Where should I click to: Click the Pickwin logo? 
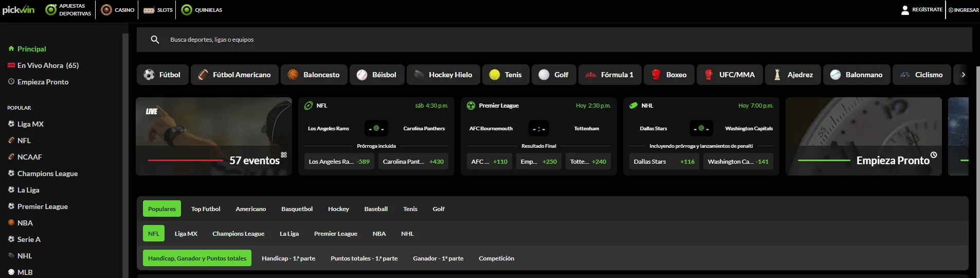19,10
